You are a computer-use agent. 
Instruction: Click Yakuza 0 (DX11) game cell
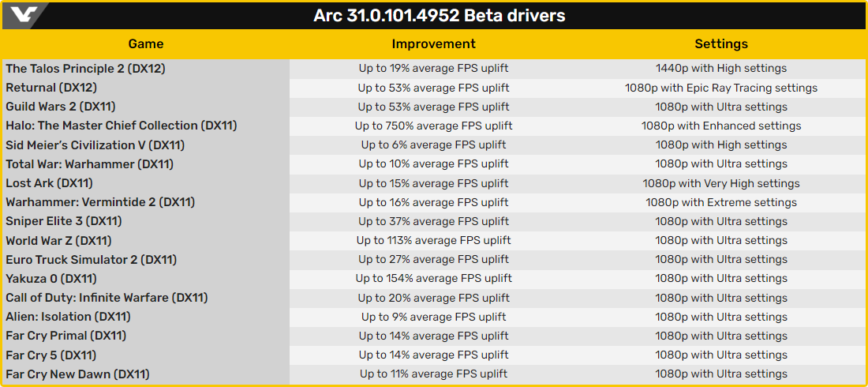pos(51,279)
